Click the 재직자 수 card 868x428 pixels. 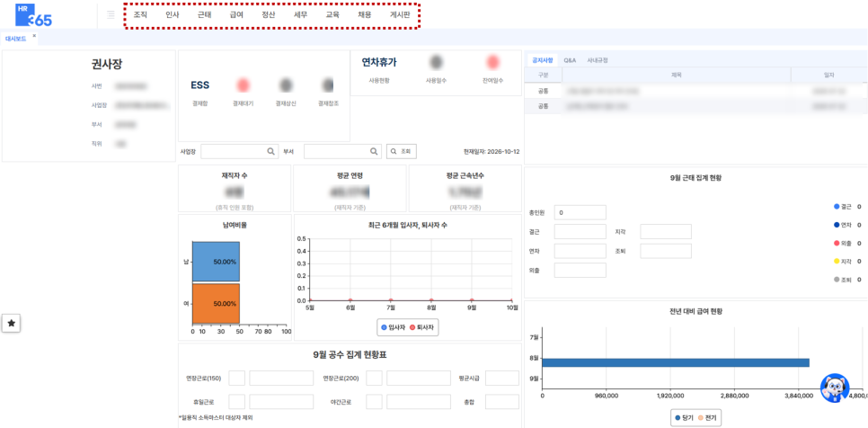pyautogui.click(x=235, y=188)
